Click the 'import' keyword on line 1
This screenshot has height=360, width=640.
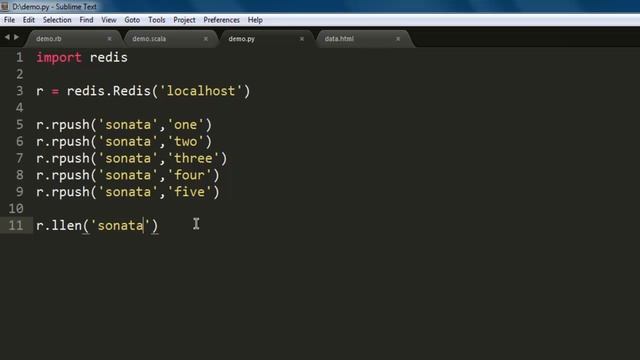coord(59,58)
